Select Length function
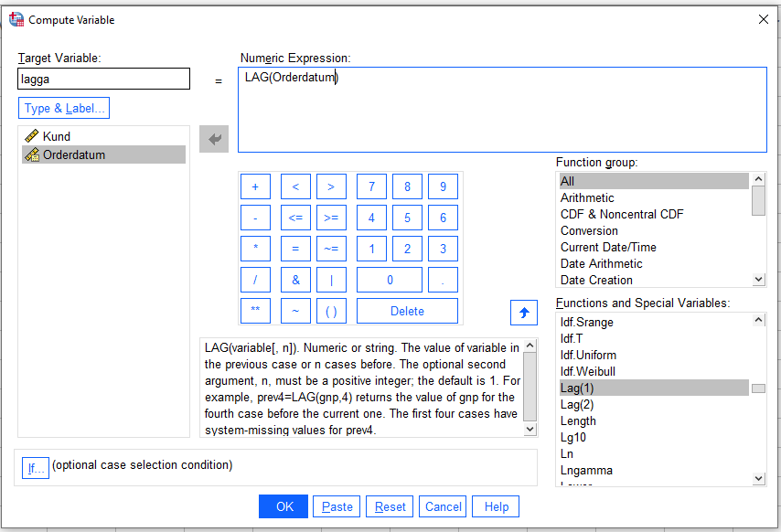781x532 pixels. (654, 420)
